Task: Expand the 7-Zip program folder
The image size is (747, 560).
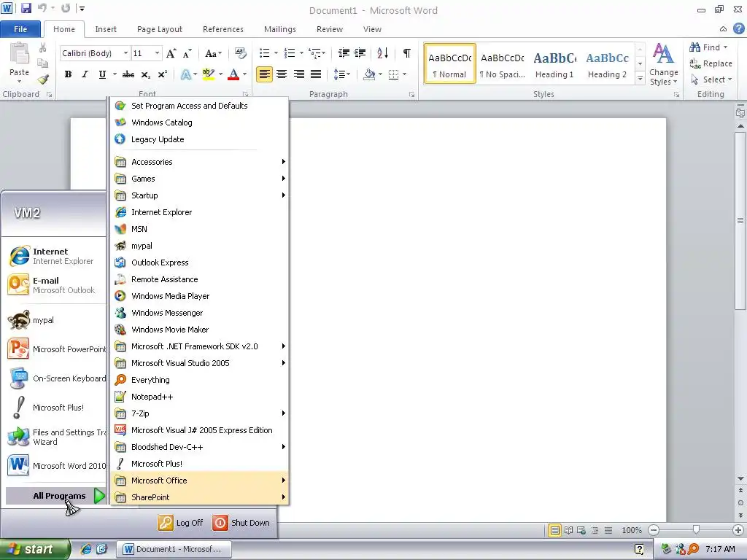Action: [x=200, y=413]
